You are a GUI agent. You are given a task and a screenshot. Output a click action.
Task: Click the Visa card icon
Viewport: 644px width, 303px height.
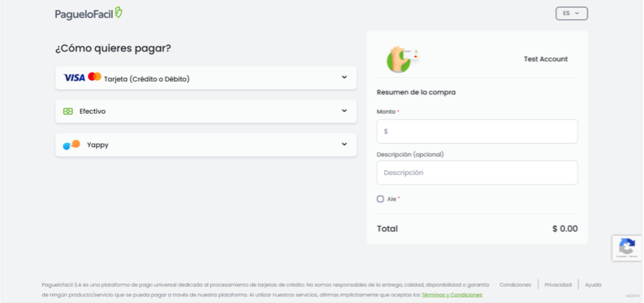click(x=74, y=78)
